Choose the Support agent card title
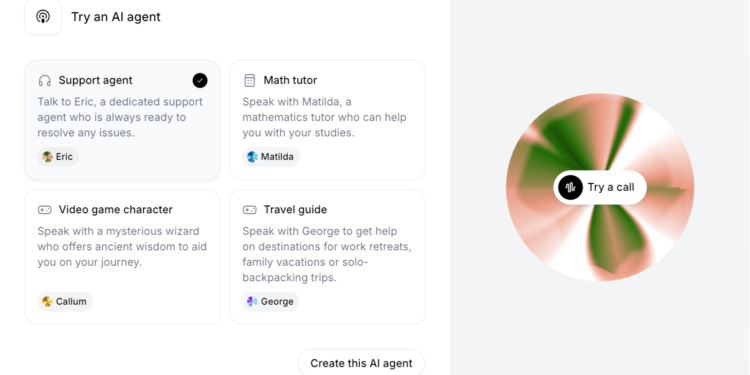 (x=96, y=80)
